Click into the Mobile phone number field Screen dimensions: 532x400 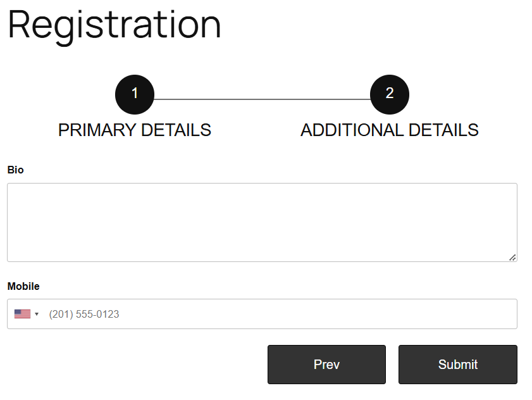click(x=278, y=314)
